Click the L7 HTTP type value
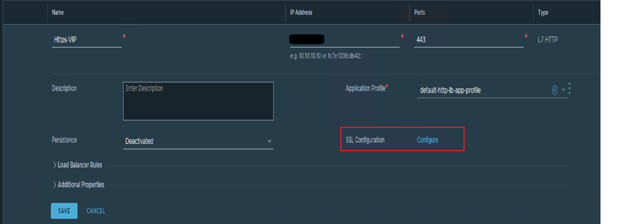This screenshot has width=644, height=224. coord(547,40)
